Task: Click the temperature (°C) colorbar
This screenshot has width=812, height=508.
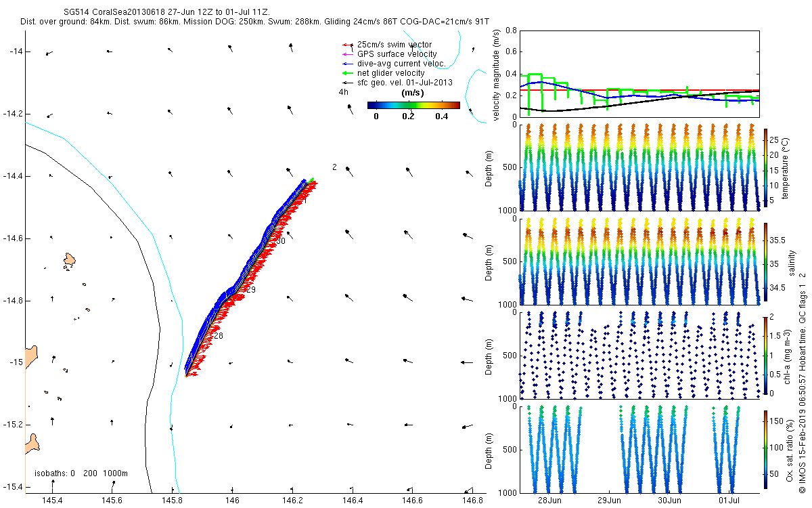Action: coord(766,167)
